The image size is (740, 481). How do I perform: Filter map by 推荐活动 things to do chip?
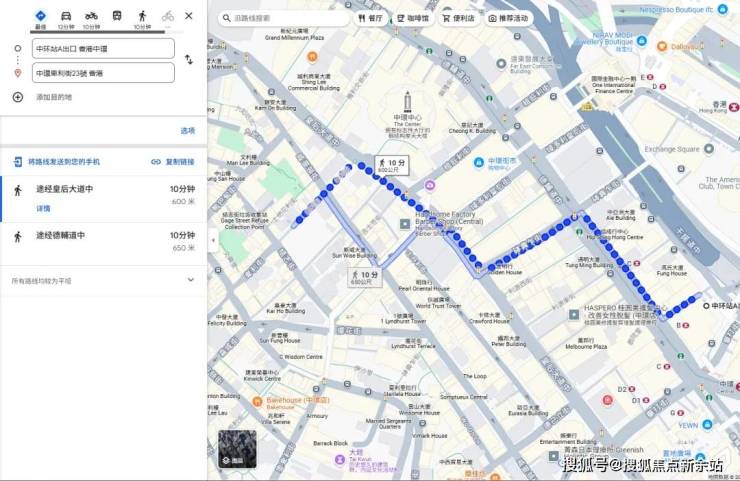click(x=509, y=18)
